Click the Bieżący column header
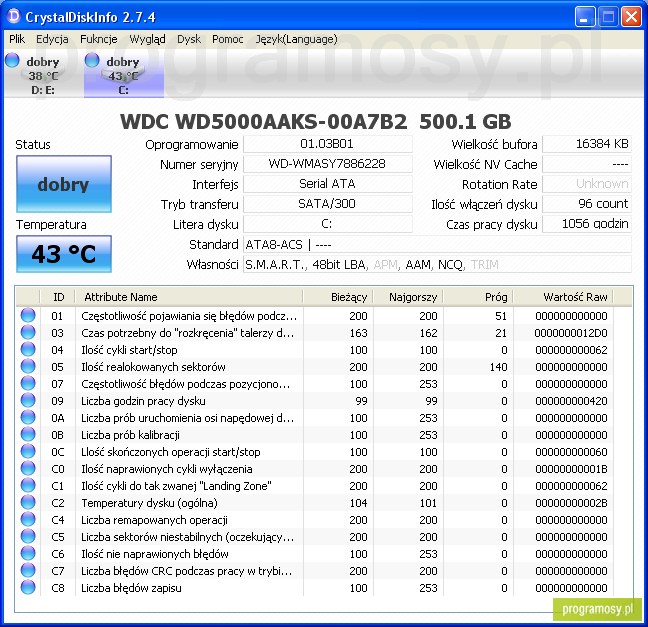The width and height of the screenshot is (648, 627). pyautogui.click(x=338, y=297)
